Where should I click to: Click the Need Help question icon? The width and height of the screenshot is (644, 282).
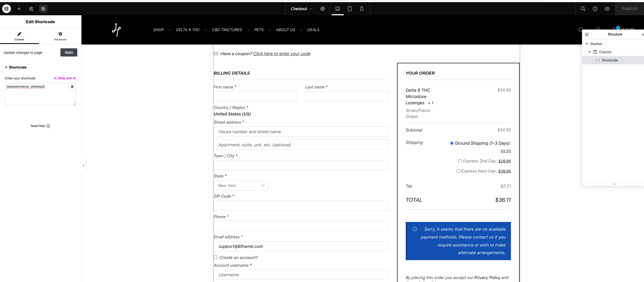tap(48, 126)
